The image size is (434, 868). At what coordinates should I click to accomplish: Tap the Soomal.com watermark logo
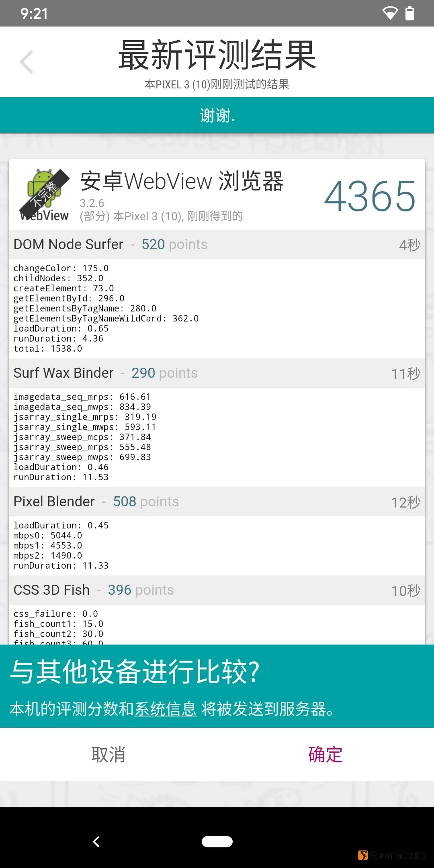tap(392, 855)
